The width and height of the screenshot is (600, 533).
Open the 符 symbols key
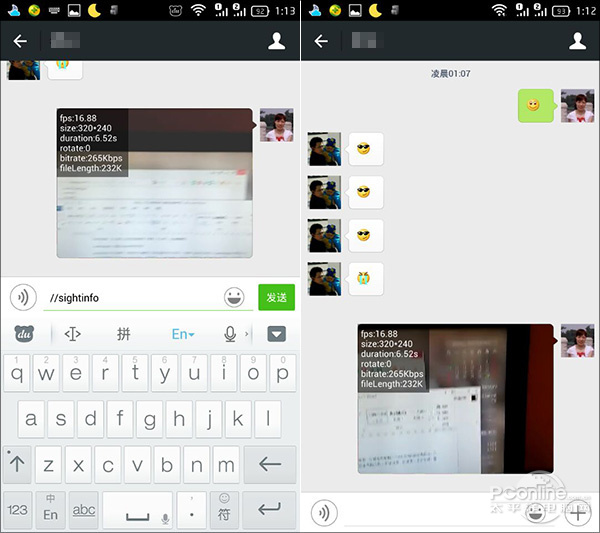tap(224, 510)
